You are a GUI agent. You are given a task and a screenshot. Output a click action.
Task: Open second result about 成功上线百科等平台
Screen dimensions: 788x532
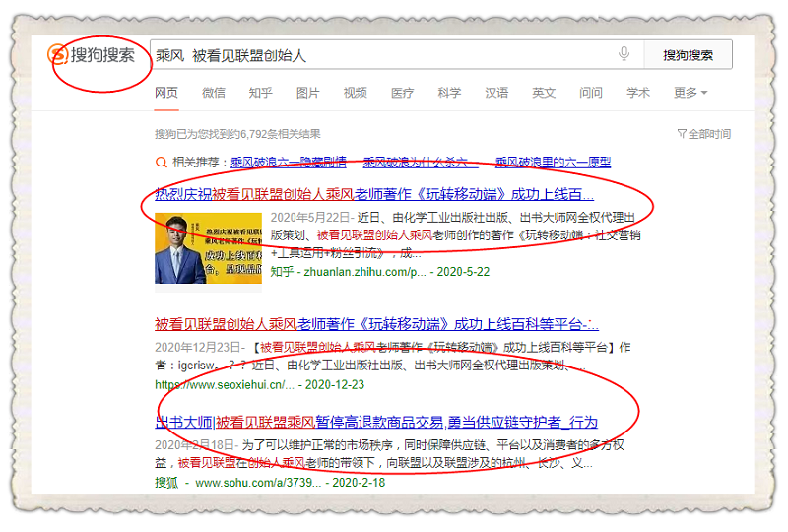click(376, 324)
